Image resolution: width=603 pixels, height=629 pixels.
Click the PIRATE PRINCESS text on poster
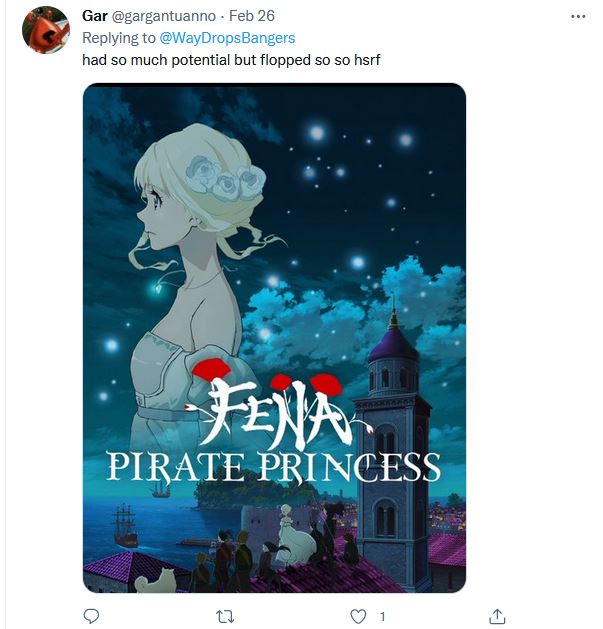(274, 466)
